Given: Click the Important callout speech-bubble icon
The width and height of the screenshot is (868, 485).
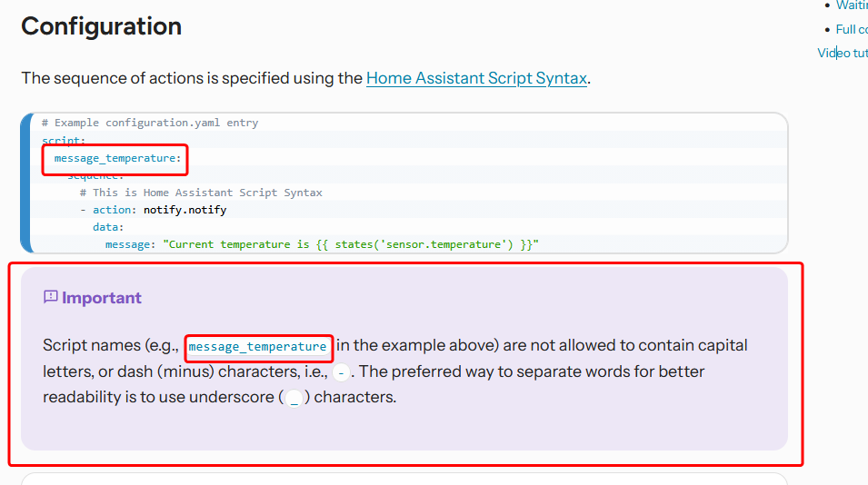Looking at the screenshot, I should click(51, 297).
